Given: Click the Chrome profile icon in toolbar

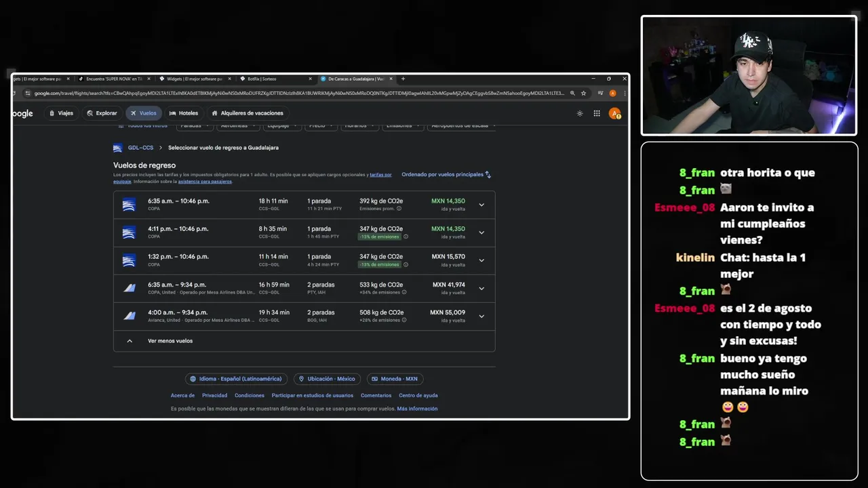Looking at the screenshot, I should tap(612, 94).
